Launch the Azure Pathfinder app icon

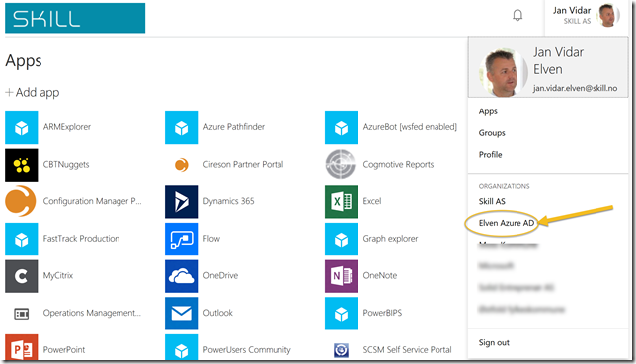[182, 127]
